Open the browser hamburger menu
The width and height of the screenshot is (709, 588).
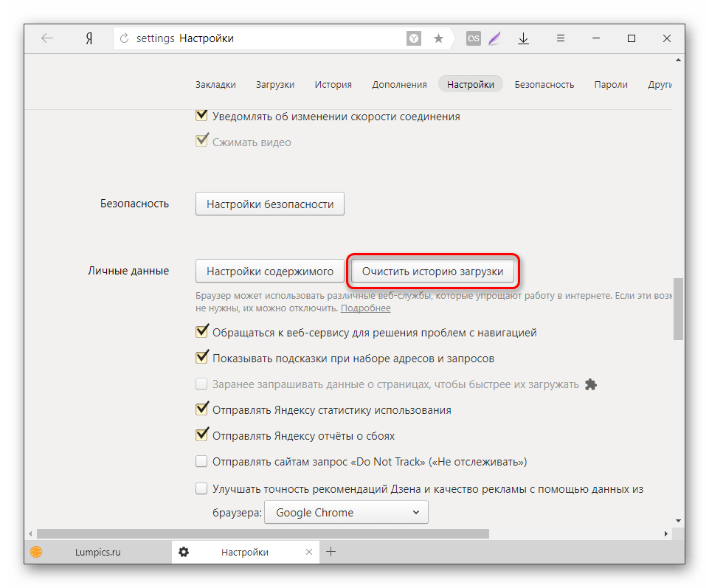coord(560,38)
